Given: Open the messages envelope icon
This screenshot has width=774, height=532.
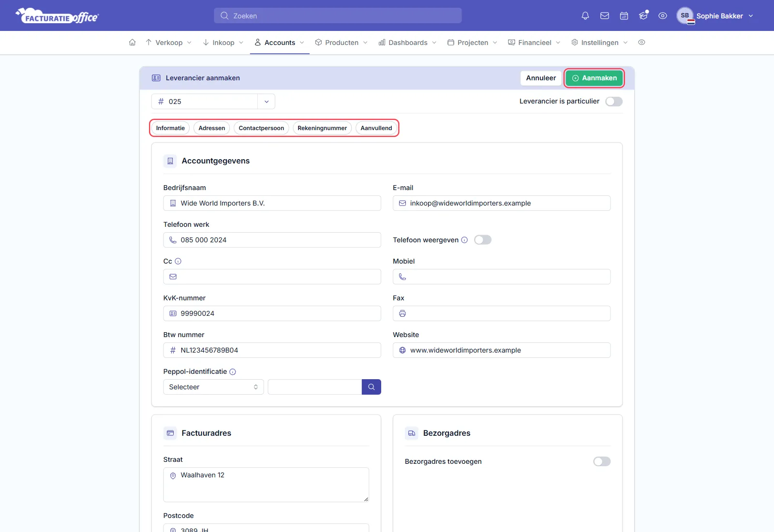Looking at the screenshot, I should pos(605,16).
